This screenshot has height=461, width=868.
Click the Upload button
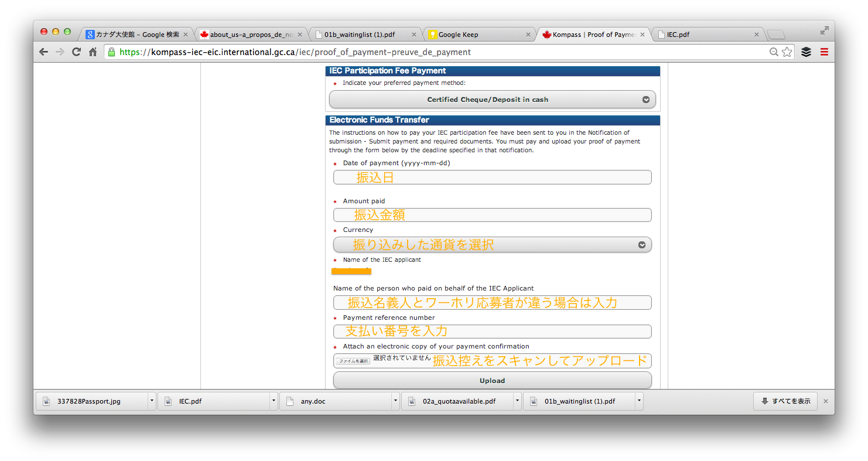[492, 381]
